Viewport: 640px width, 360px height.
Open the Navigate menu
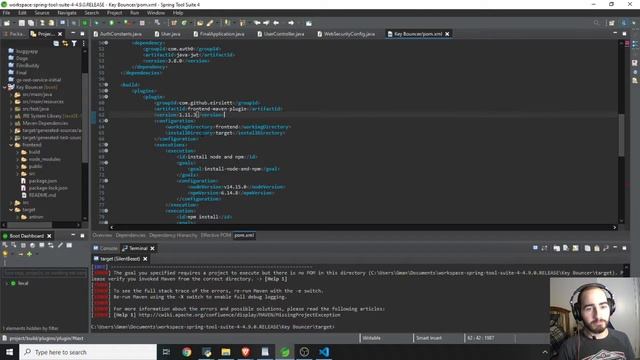click(x=67, y=13)
